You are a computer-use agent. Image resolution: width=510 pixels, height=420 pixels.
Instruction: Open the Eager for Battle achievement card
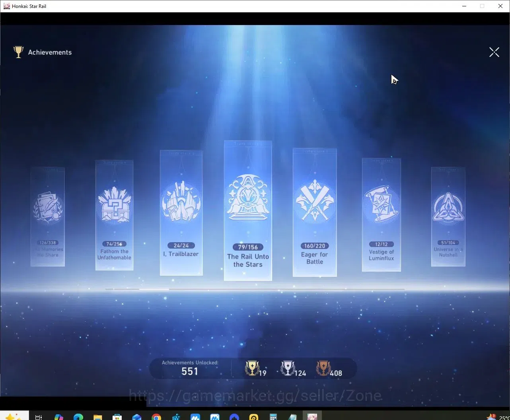pos(315,212)
